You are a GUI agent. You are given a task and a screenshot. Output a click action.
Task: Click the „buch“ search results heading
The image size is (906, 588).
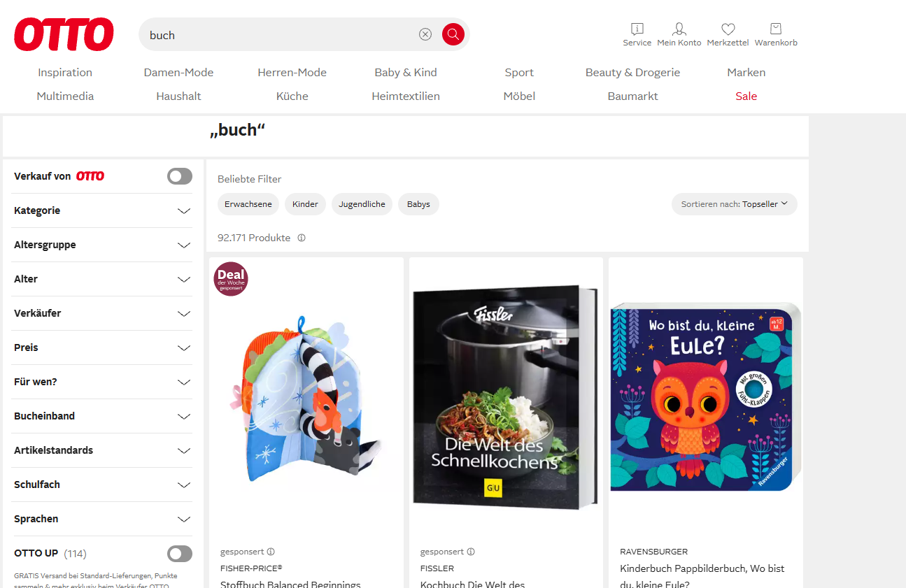coord(238,130)
